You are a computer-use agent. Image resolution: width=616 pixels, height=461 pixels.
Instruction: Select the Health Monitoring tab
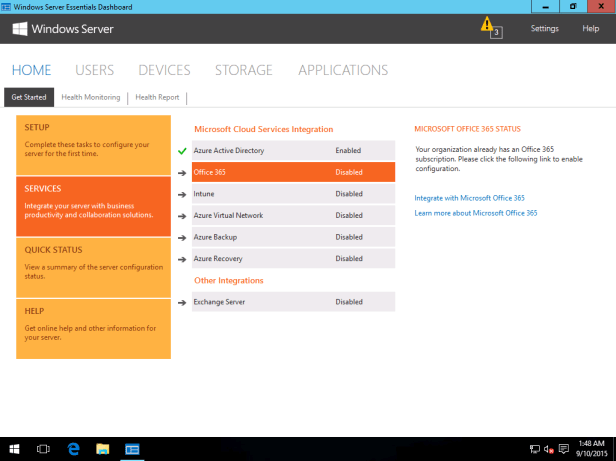point(90,97)
